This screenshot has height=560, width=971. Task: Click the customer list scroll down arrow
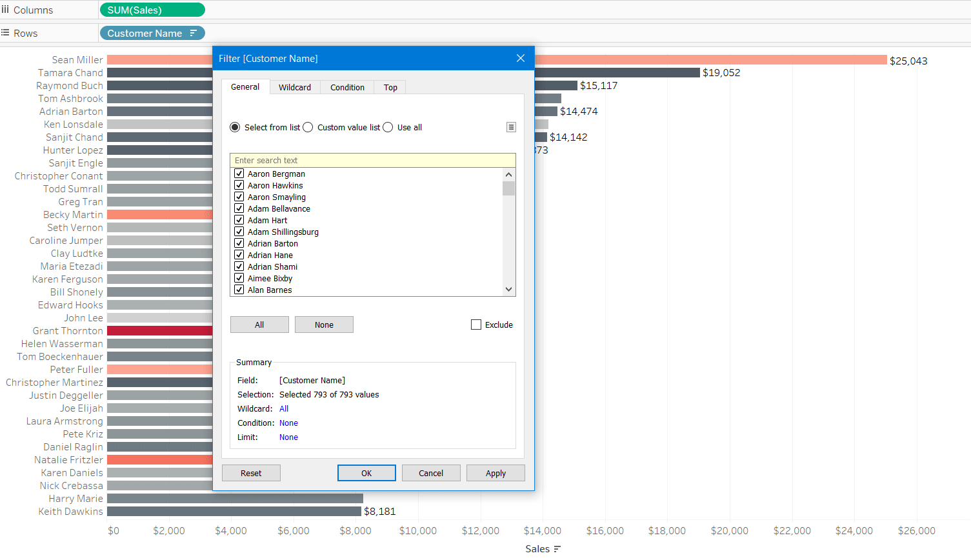click(x=508, y=290)
